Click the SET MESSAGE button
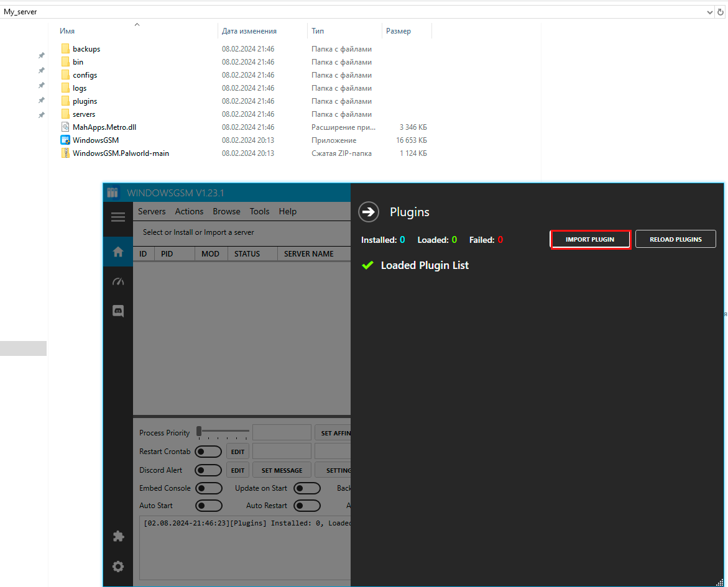The height and width of the screenshot is (587, 728). [x=282, y=470]
